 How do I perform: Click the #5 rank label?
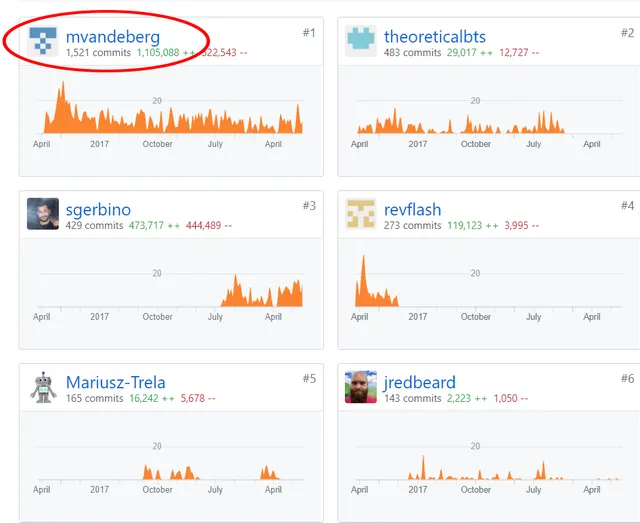(x=309, y=378)
